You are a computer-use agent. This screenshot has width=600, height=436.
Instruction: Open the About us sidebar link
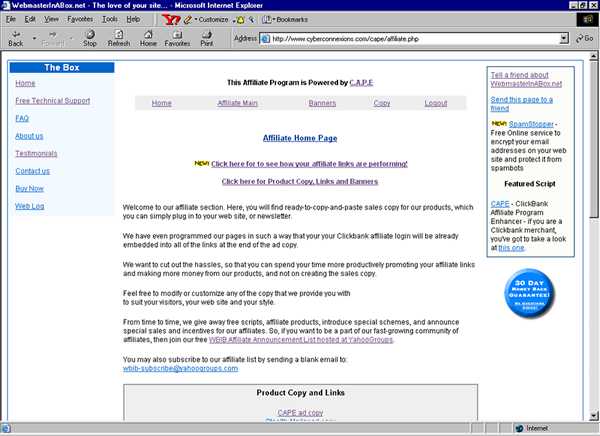tap(29, 136)
